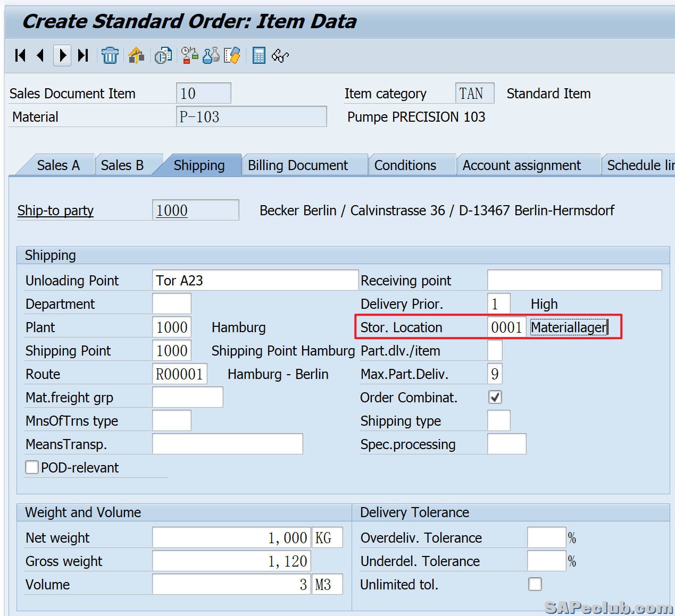Open the ship-to party 1000 link
The image size is (675, 616).
(172, 210)
